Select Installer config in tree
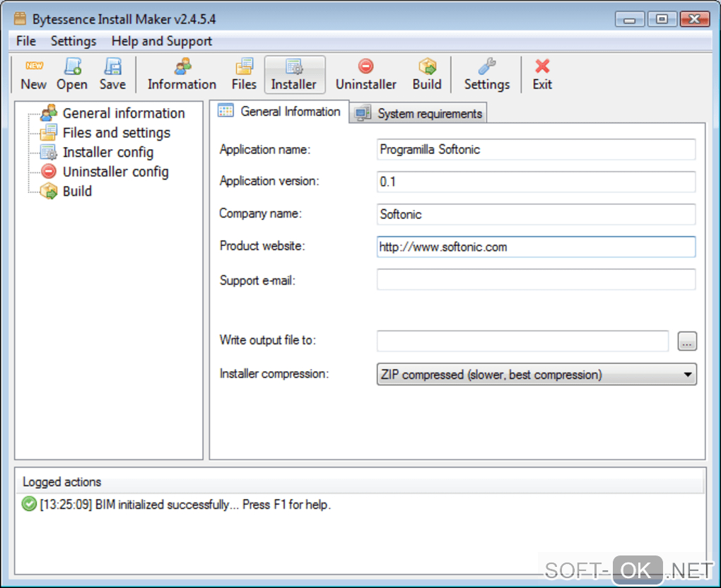Image resolution: width=721 pixels, height=588 pixels. coord(108,152)
